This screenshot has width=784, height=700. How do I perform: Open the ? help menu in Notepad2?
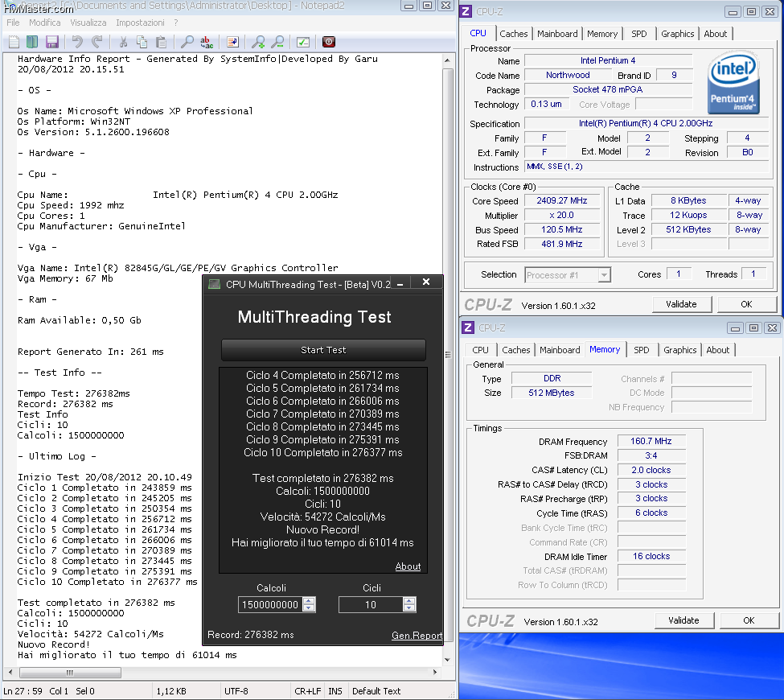coord(176,23)
